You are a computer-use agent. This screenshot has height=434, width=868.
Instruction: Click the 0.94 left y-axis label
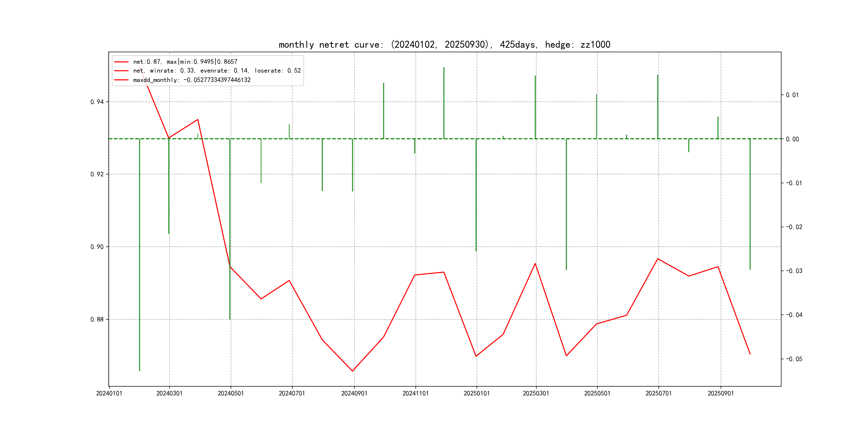[x=97, y=102]
